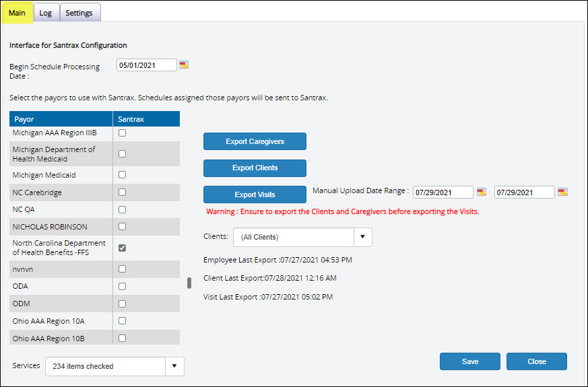Screen dimensions: 588x387
Task: Select the (All Clients) combo box
Action: click(x=302, y=237)
